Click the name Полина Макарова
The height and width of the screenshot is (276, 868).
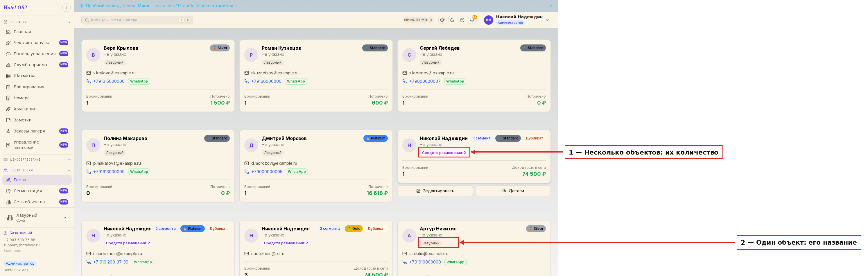pyautogui.click(x=125, y=138)
